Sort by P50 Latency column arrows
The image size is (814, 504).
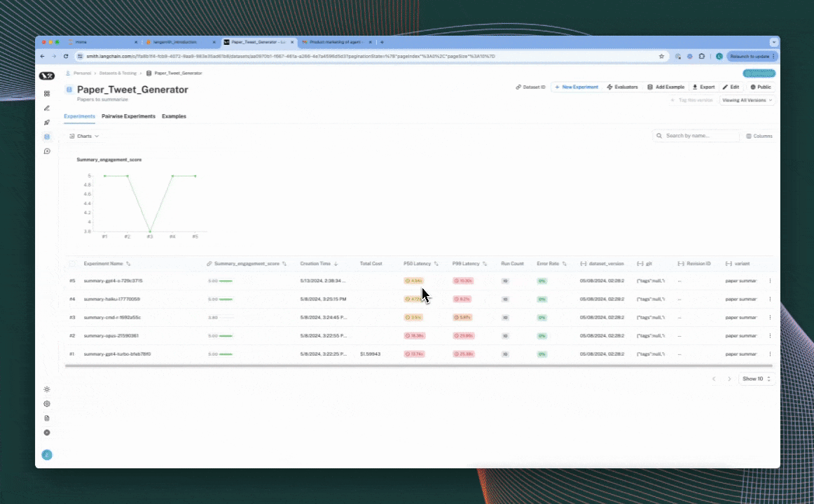tap(436, 264)
